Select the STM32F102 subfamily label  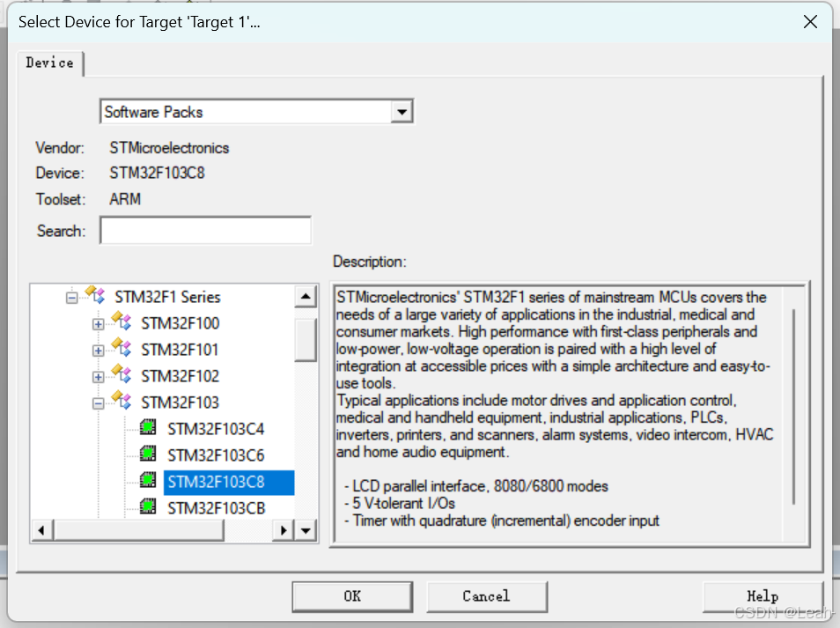(180, 376)
